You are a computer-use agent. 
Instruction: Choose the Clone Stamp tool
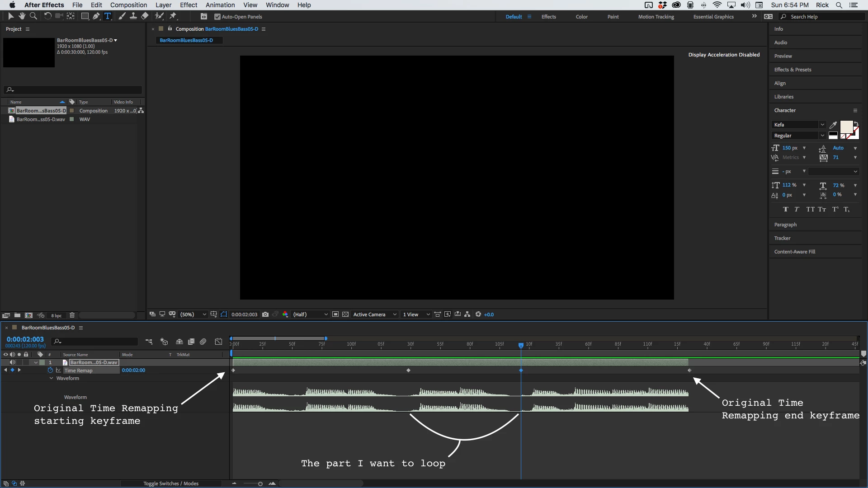[133, 16]
